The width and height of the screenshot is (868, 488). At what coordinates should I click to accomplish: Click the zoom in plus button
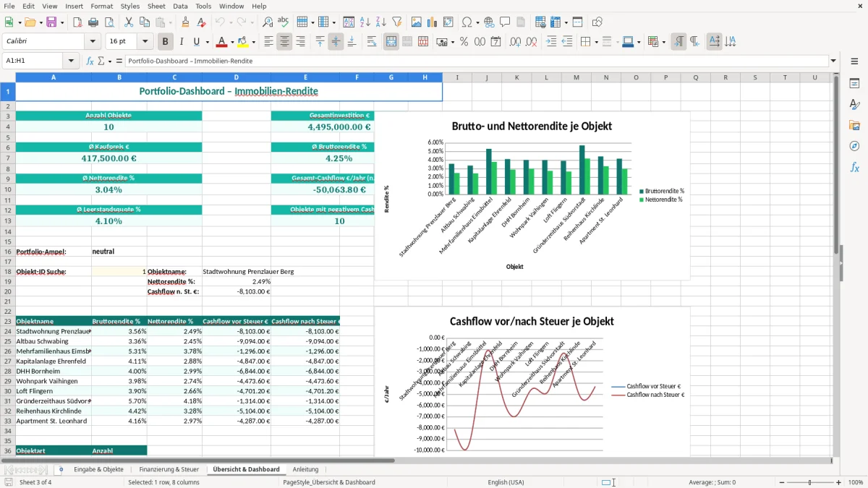[839, 482]
